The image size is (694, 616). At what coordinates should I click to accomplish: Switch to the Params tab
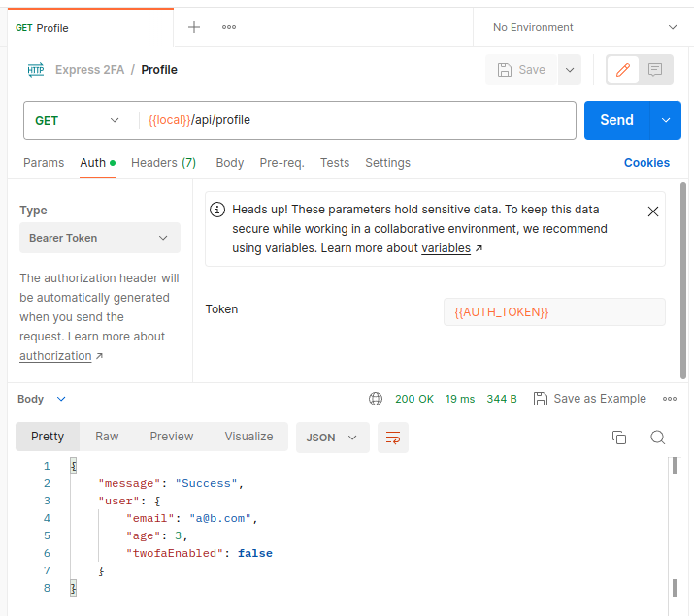click(44, 163)
